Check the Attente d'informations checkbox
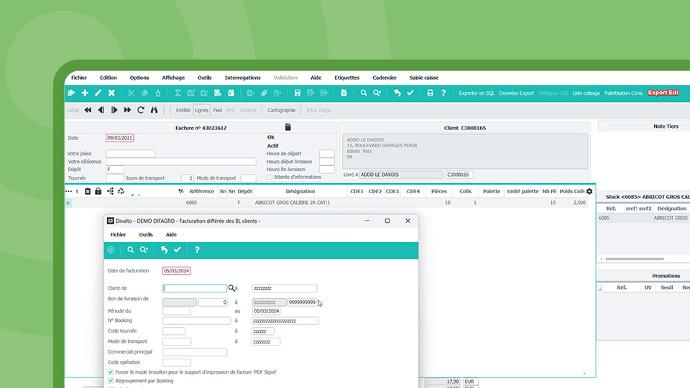The height and width of the screenshot is (388, 690). pyautogui.click(x=269, y=177)
